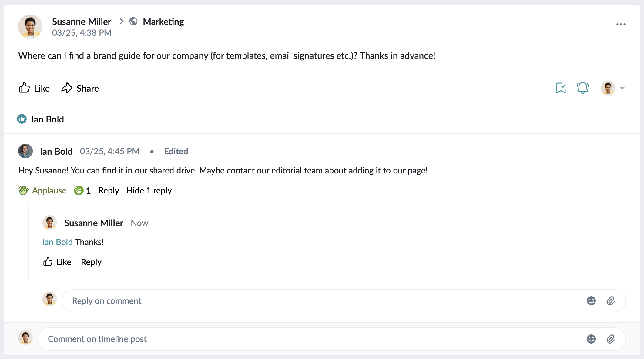
Task: Attach file to the comment reply
Action: coord(610,301)
